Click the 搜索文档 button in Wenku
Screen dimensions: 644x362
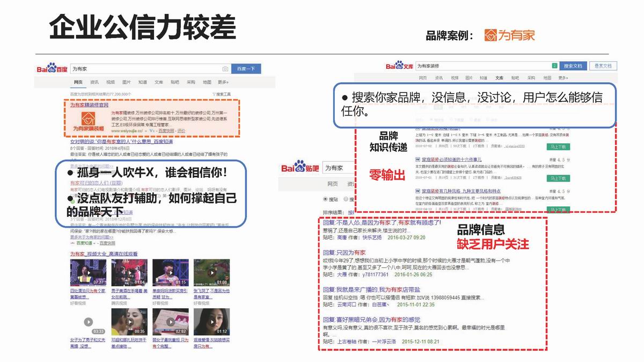[573, 66]
